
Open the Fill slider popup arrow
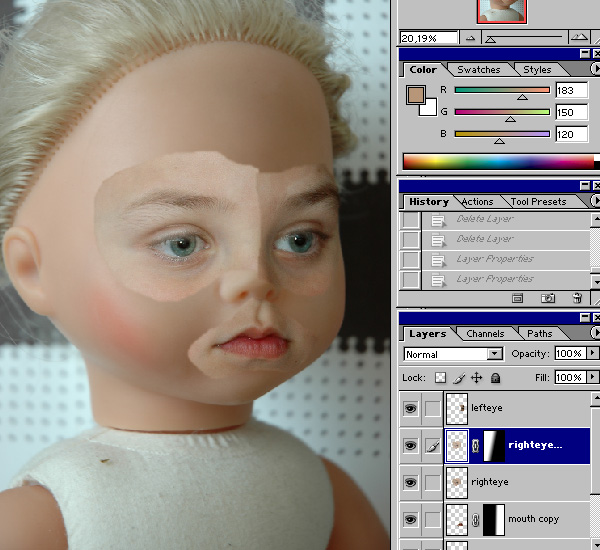593,377
